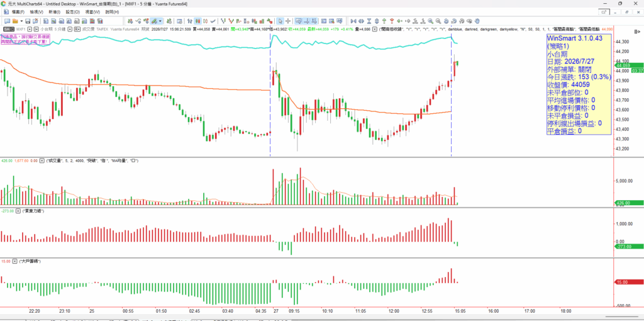Select the hand pan tool icon
This screenshot has width=644, height=321.
tap(477, 21)
